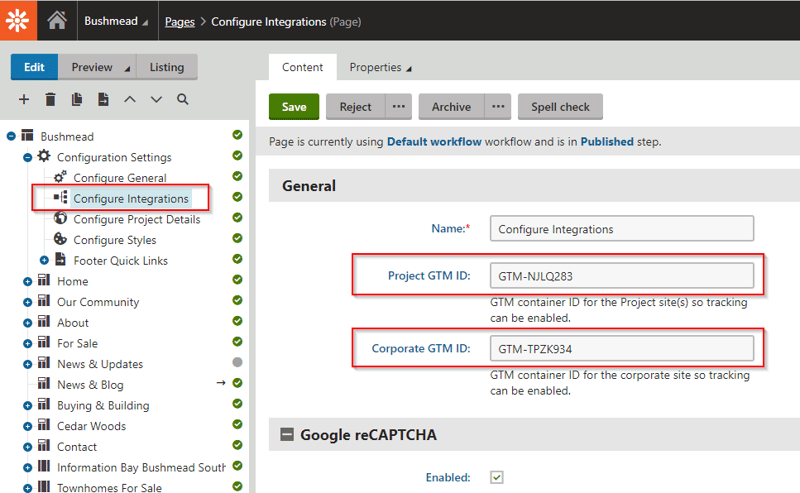
Task: Click the New page plus icon
Action: tap(24, 99)
